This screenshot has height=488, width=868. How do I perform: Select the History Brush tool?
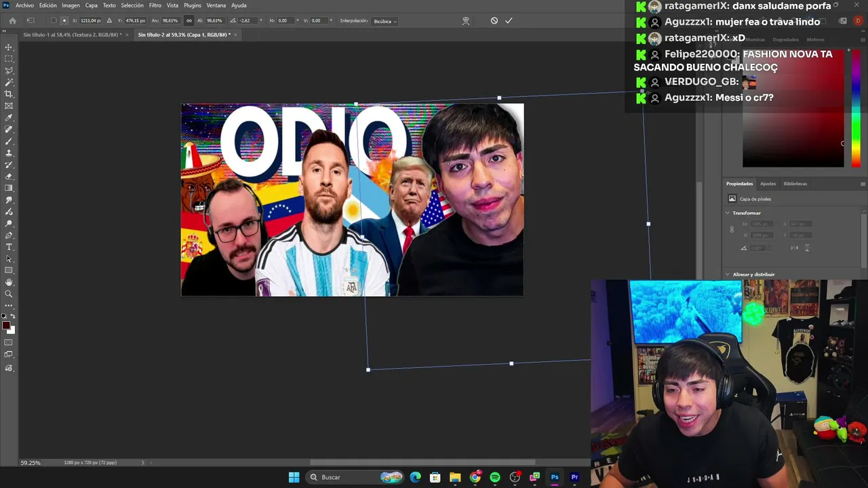coord(9,165)
